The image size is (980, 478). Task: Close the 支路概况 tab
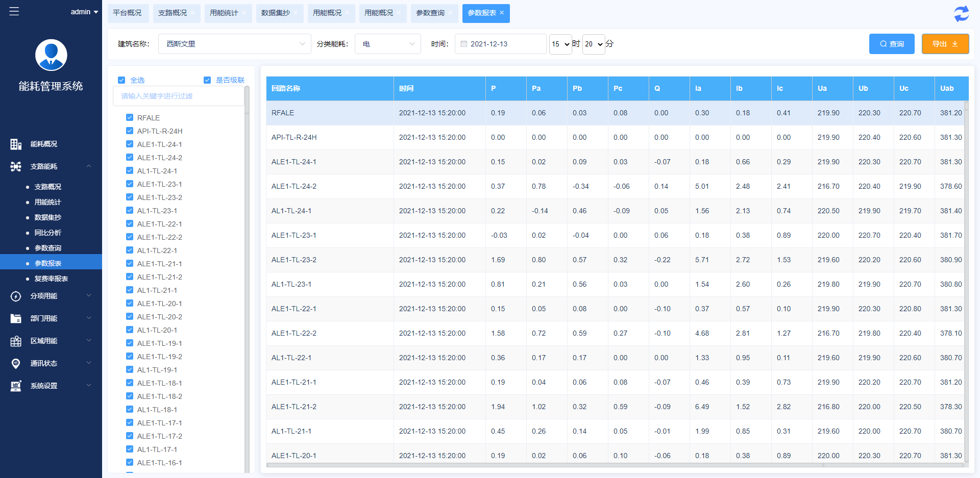tap(192, 13)
